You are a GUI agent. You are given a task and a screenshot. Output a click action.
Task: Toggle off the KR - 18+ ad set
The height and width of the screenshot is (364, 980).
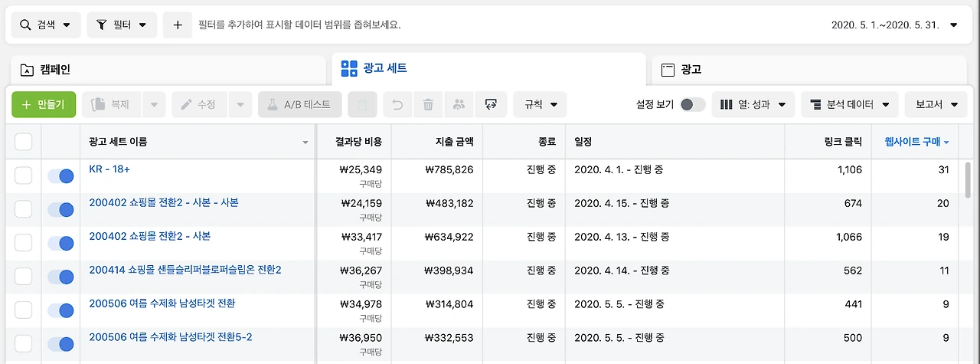tap(60, 175)
